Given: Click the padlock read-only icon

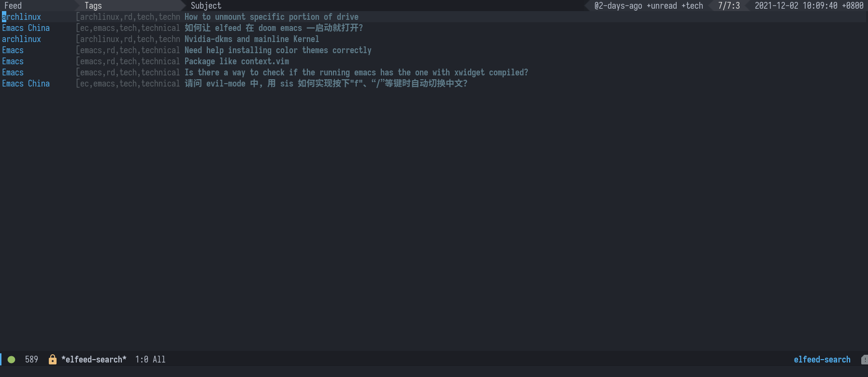Looking at the screenshot, I should [x=53, y=359].
